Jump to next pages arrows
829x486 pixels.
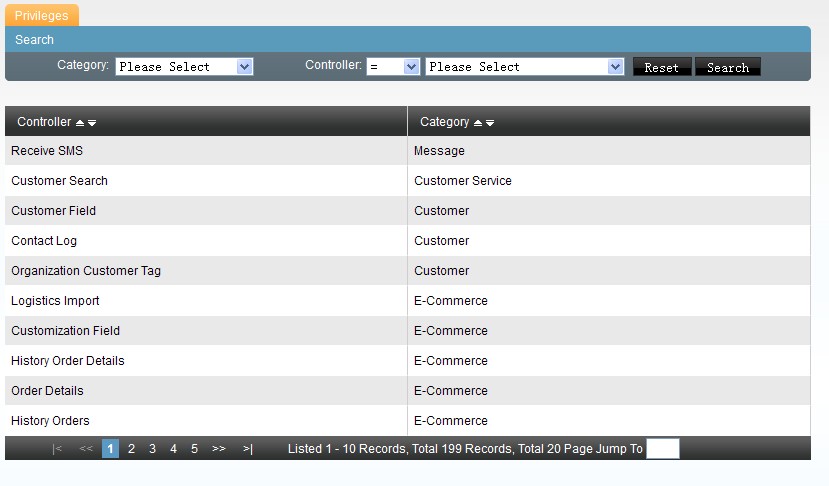219,449
